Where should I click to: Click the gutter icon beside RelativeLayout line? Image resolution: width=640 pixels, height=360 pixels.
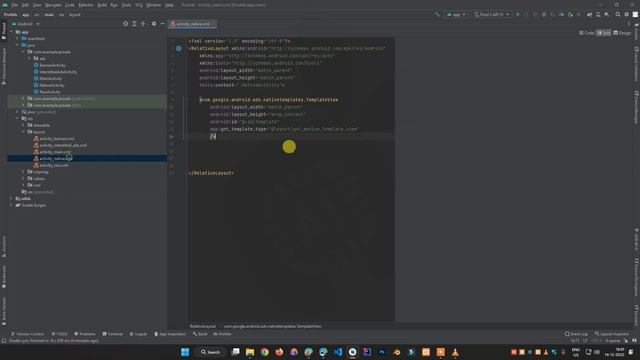click(x=179, y=48)
